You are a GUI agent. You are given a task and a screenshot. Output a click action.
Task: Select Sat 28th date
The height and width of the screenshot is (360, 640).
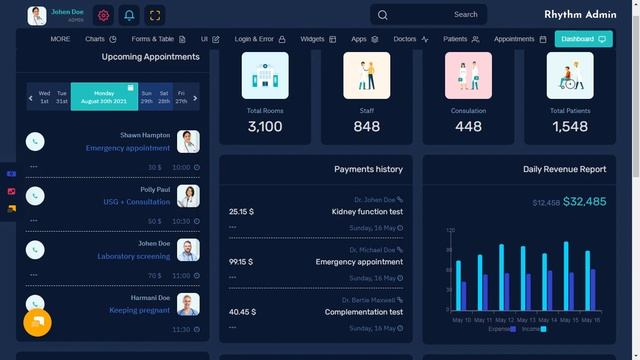pyautogui.click(x=164, y=97)
